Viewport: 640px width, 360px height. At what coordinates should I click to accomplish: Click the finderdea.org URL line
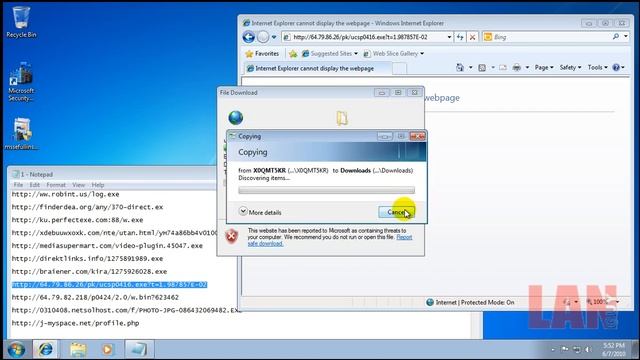pyautogui.click(x=87, y=207)
